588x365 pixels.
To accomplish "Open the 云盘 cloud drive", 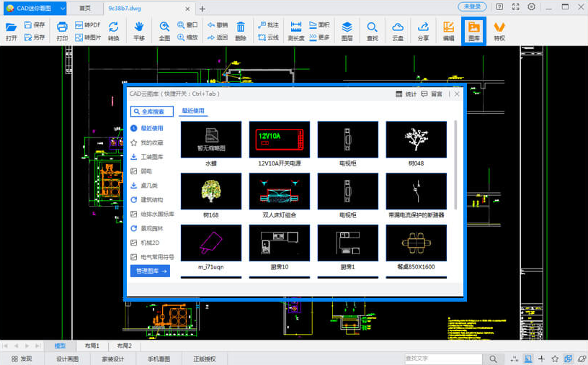I will [x=398, y=30].
